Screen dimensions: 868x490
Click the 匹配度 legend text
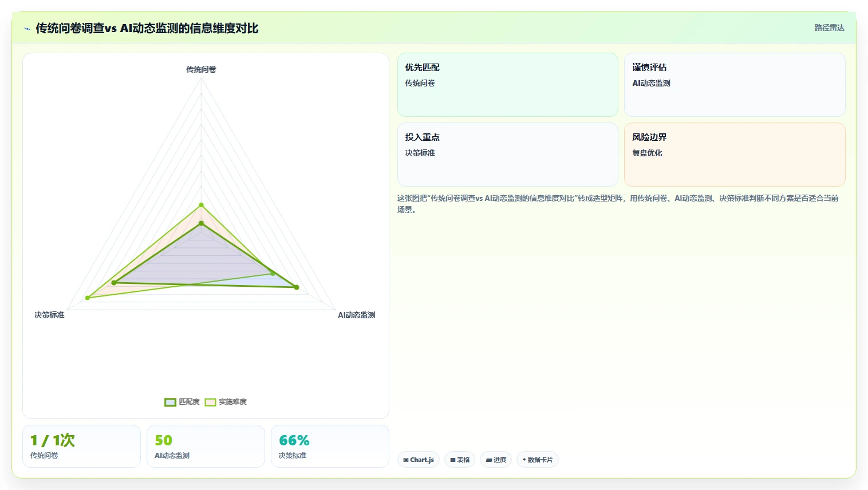click(x=189, y=402)
